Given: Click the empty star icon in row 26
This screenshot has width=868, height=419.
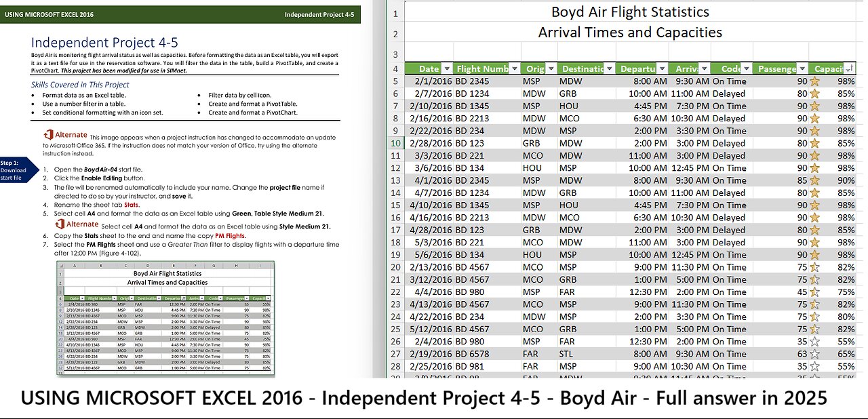Looking at the screenshot, I should [814, 342].
